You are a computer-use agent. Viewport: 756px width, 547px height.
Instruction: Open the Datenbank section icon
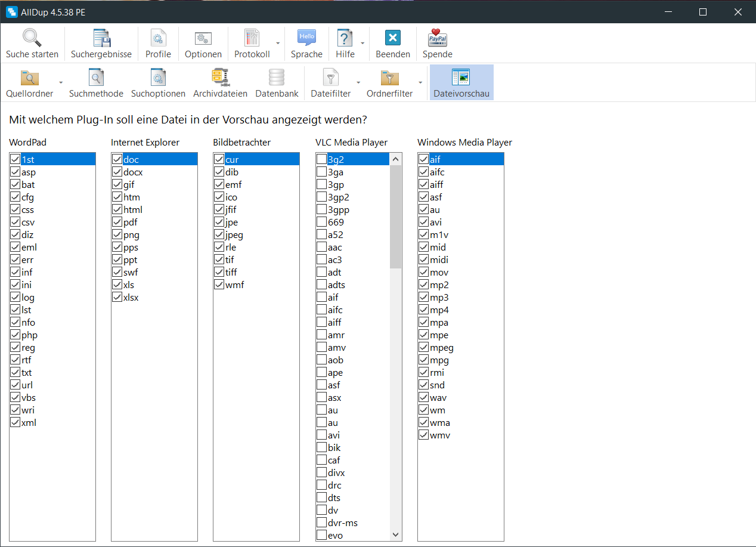coord(277,78)
